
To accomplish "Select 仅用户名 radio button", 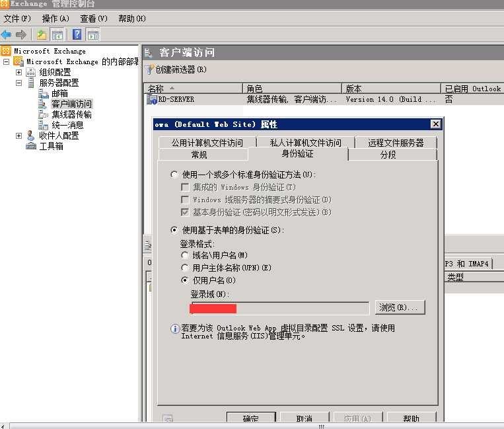I will pyautogui.click(x=184, y=280).
